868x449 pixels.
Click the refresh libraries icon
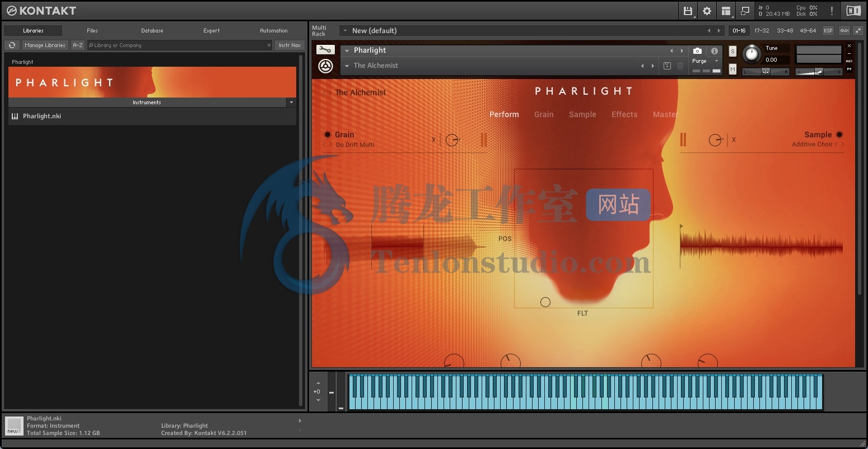[12, 45]
